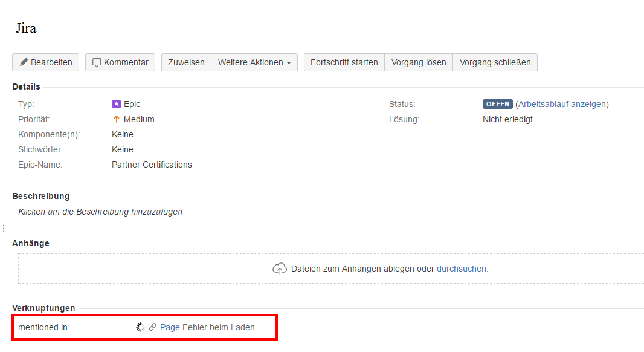Image resolution: width=644 pixels, height=352 pixels.
Task: Click the Anhänge section heading
Action: [31, 244]
